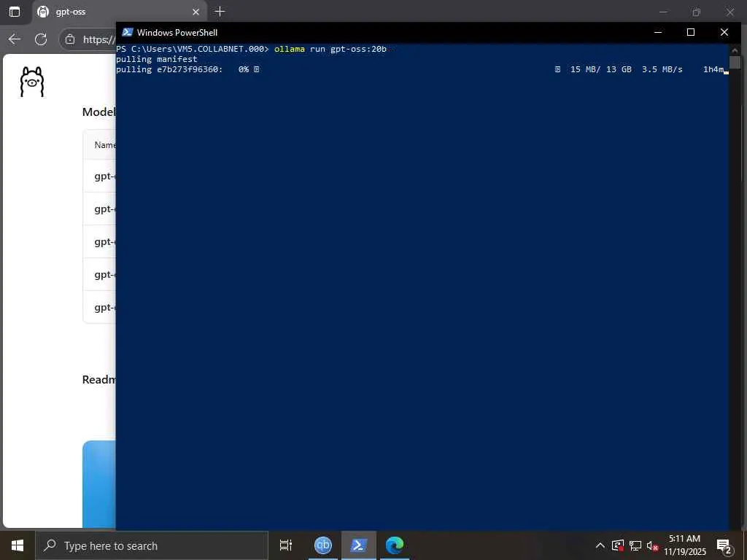Click the browser back arrow
Image resolution: width=747 pixels, height=560 pixels.
[x=15, y=39]
